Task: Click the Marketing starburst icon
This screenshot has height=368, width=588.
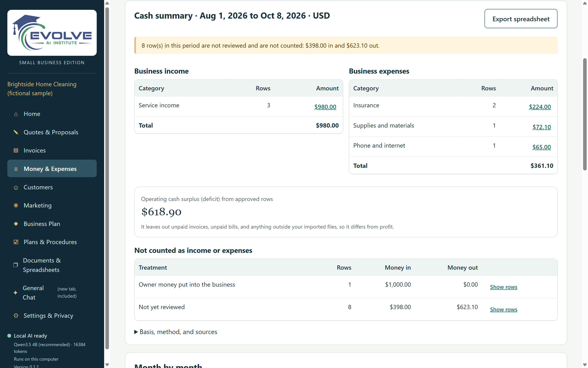Action: point(16,206)
